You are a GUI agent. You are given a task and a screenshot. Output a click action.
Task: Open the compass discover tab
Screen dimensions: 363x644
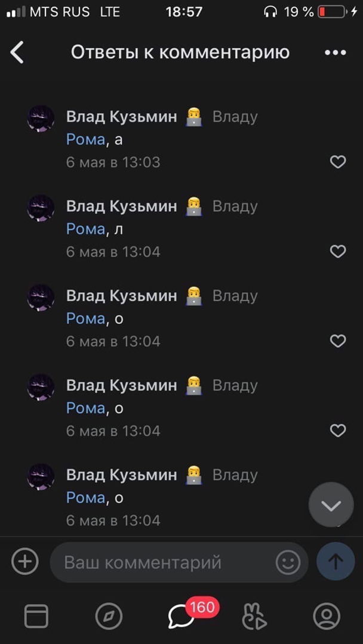109,616
